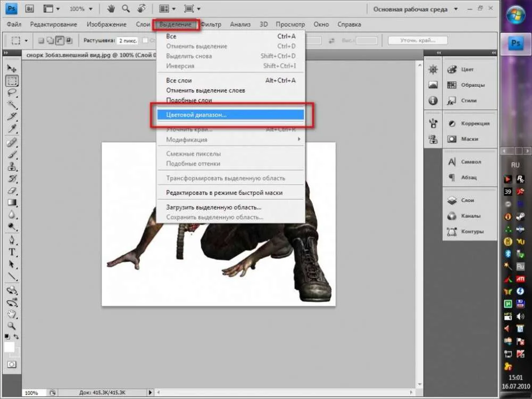Toggle Quick Mask mode at toolbox bottom
The width and height of the screenshot is (532, 399).
tap(12, 364)
